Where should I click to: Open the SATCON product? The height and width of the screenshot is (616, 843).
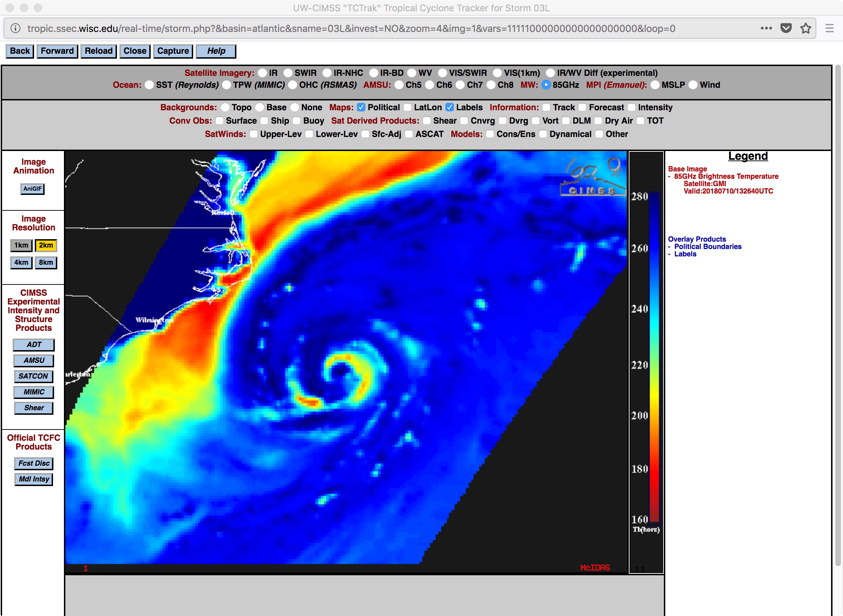click(34, 376)
